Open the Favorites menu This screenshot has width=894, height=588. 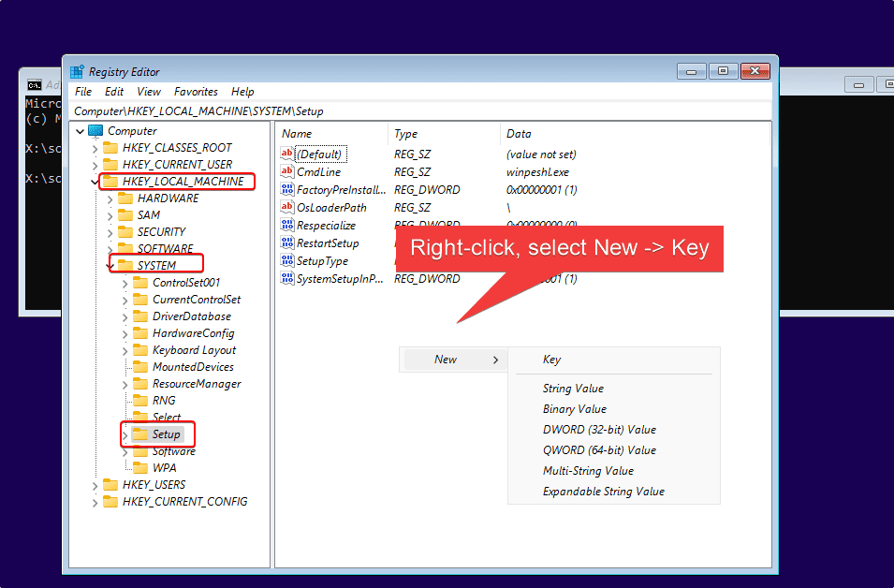tap(197, 91)
